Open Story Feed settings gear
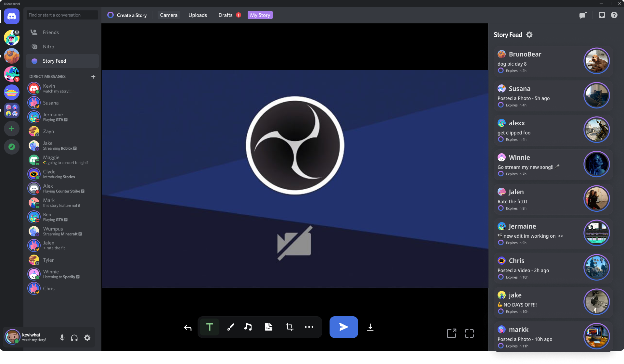Image resolution: width=624 pixels, height=364 pixels. point(529,35)
